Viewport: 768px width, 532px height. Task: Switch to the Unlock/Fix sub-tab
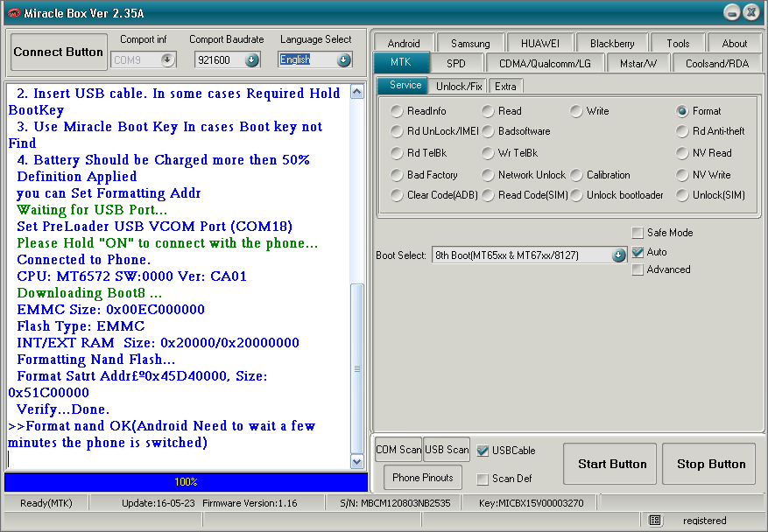459,87
